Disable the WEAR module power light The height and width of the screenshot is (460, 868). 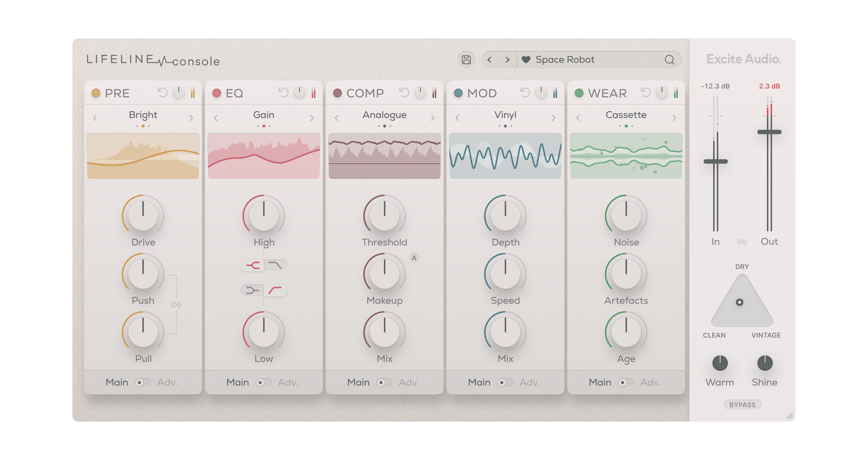(x=579, y=93)
